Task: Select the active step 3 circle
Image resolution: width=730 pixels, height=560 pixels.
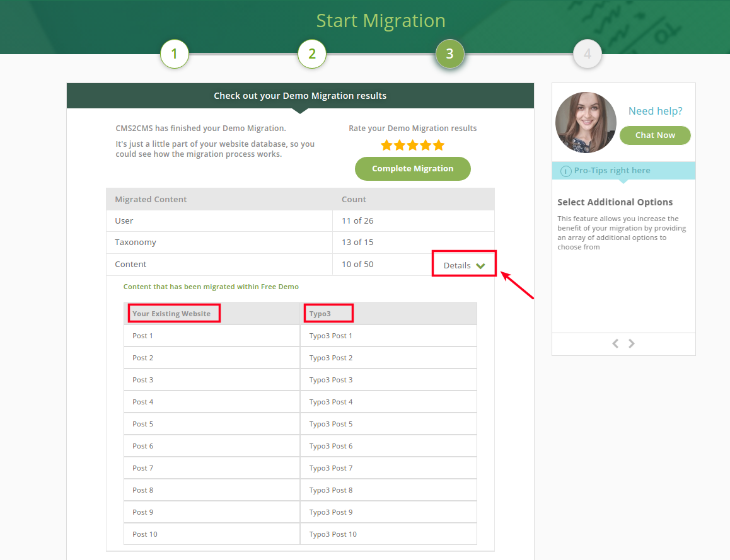Action: [449, 54]
